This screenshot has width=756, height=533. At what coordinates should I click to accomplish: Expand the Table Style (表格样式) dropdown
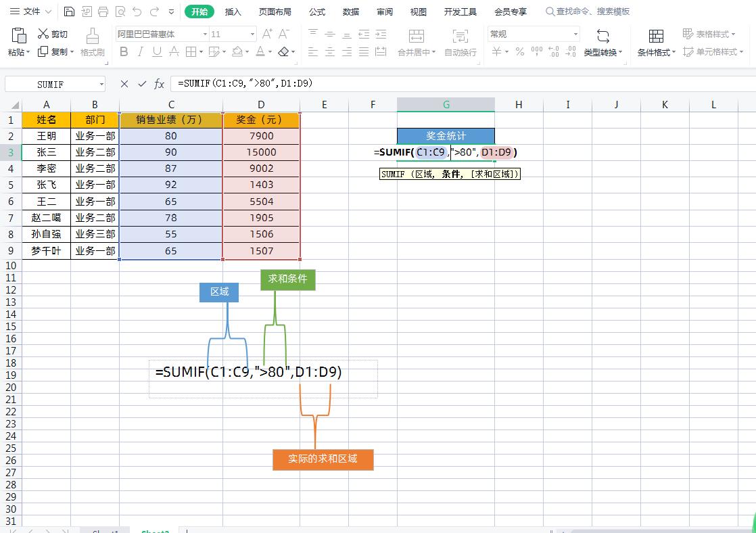click(x=733, y=34)
